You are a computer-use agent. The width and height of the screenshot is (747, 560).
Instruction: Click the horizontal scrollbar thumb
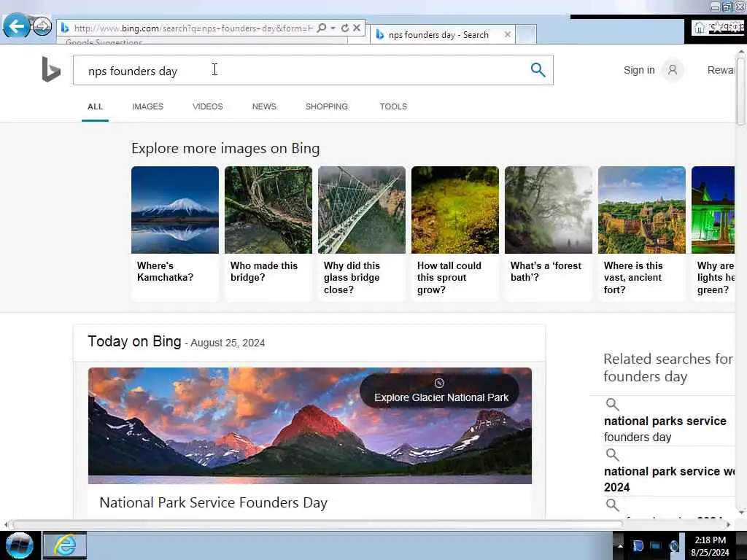[x=318, y=524]
